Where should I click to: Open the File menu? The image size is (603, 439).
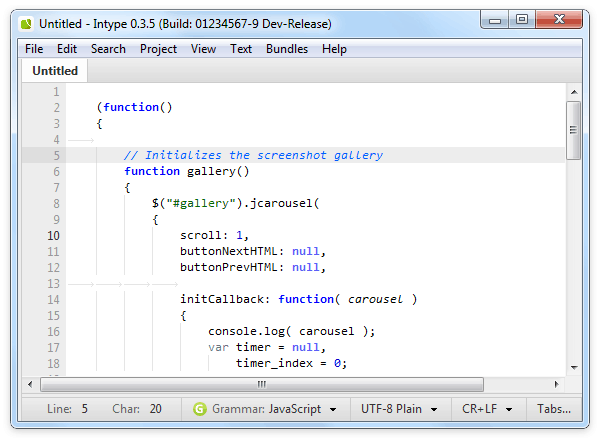(34, 49)
